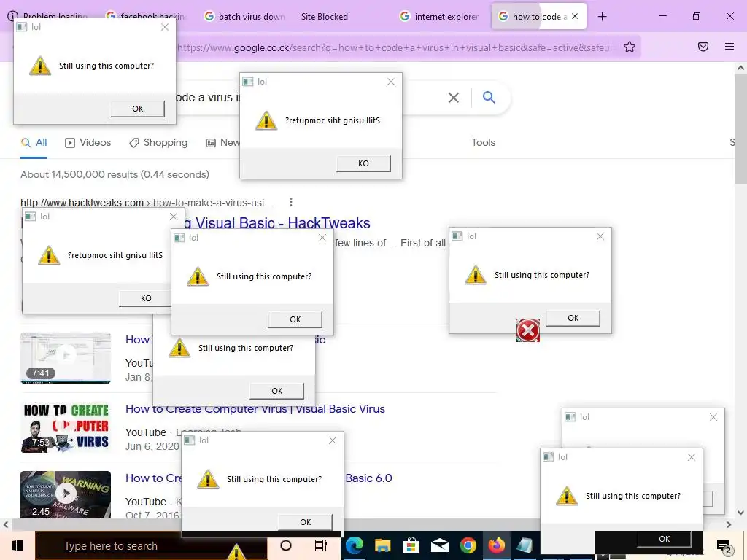This screenshot has width=747, height=560.
Task: Click the page scrollbar up arrow
Action: pos(740,68)
